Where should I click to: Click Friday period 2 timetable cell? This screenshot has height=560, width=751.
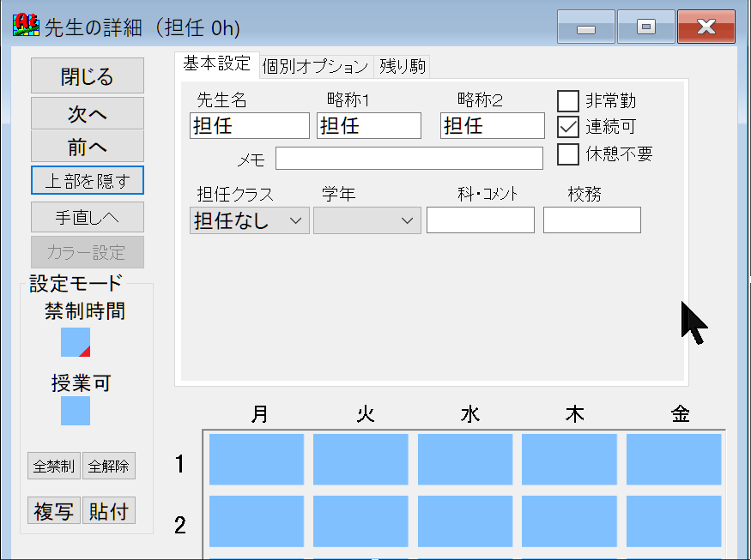tap(674, 521)
